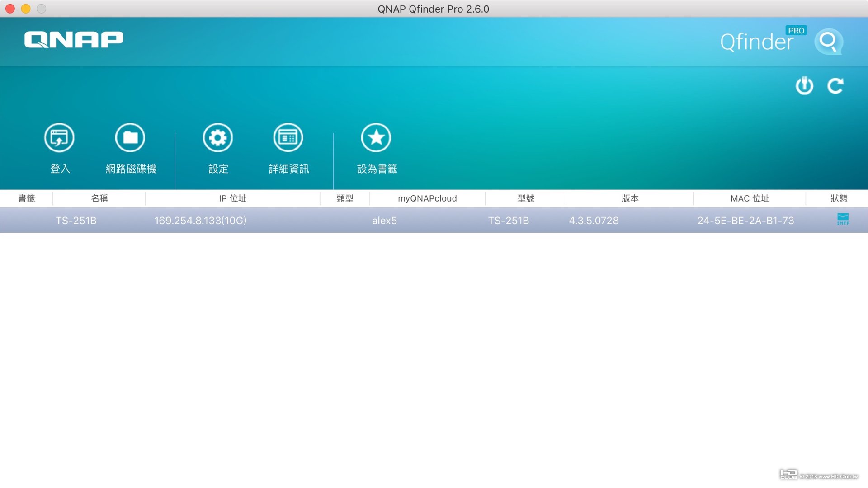Sort by 版本 column header
868x488 pixels.
click(x=630, y=198)
